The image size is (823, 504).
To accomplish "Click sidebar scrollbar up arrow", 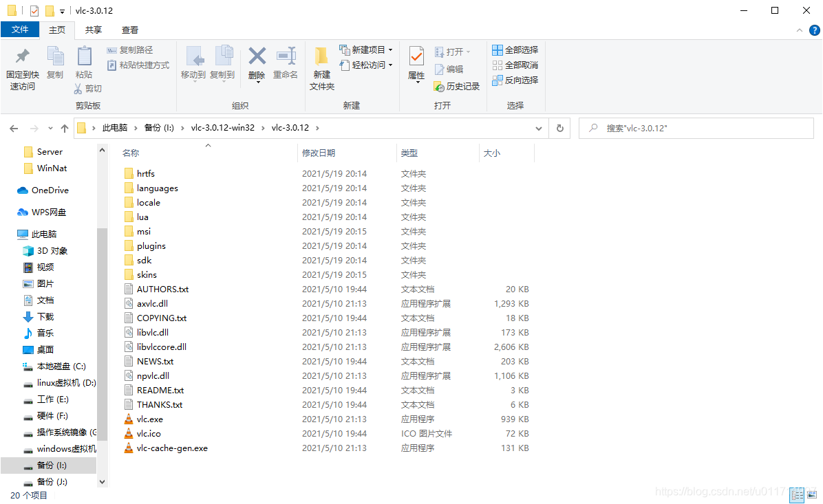I will pos(103,151).
